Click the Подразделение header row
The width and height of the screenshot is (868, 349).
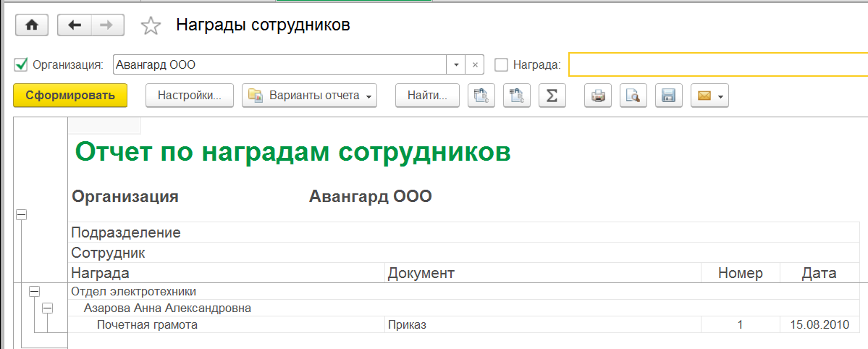pos(464,232)
